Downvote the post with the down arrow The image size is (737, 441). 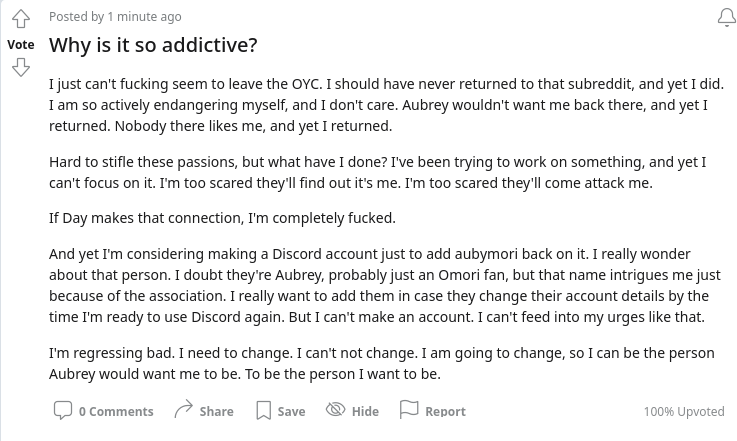click(20, 67)
